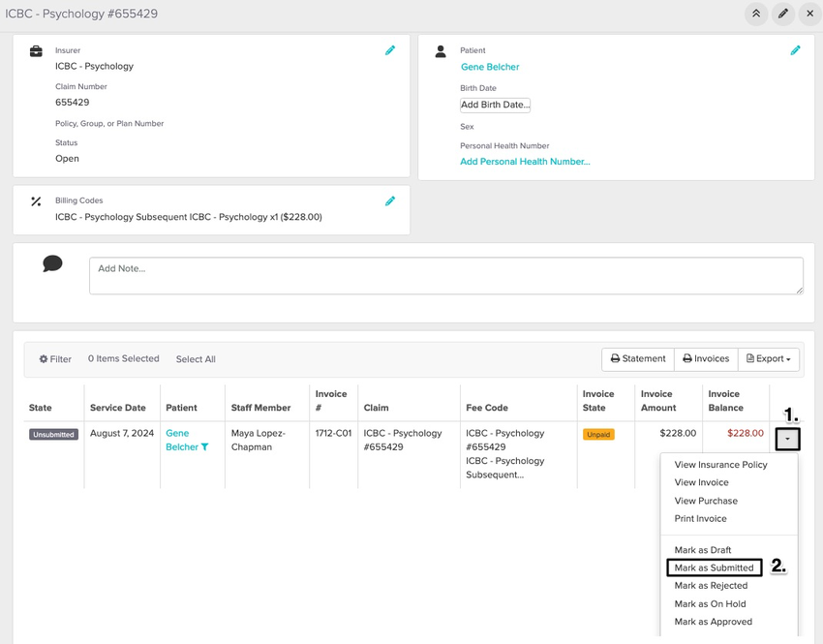The height and width of the screenshot is (644, 823).
Task: Choose View Insurance Policy from the menu
Action: [x=720, y=465]
